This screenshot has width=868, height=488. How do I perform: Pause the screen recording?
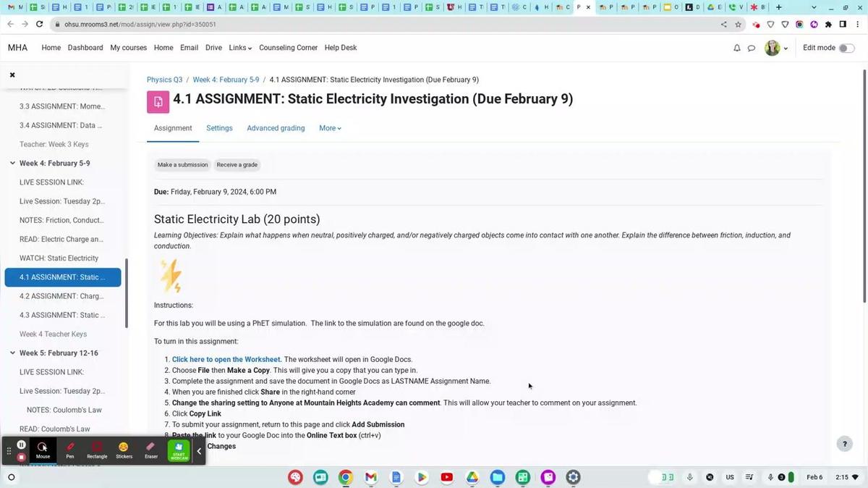[x=22, y=445]
